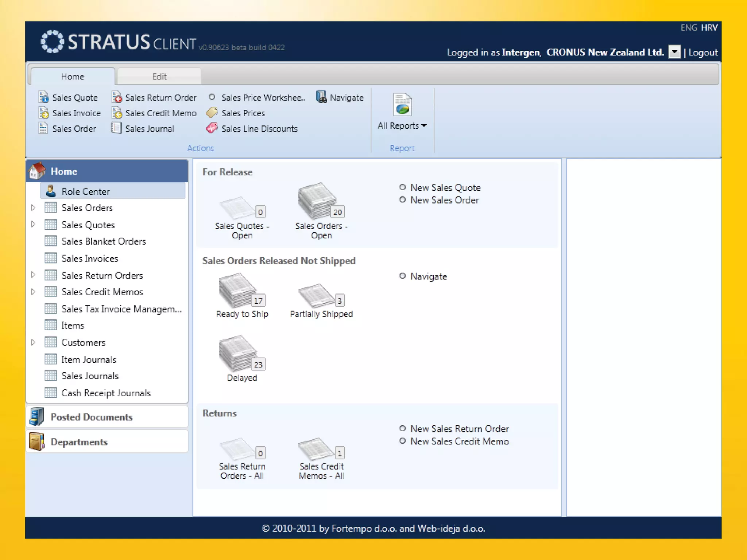This screenshot has width=747, height=560.
Task: Select the New Sales Quote bullet
Action: pyautogui.click(x=402, y=187)
